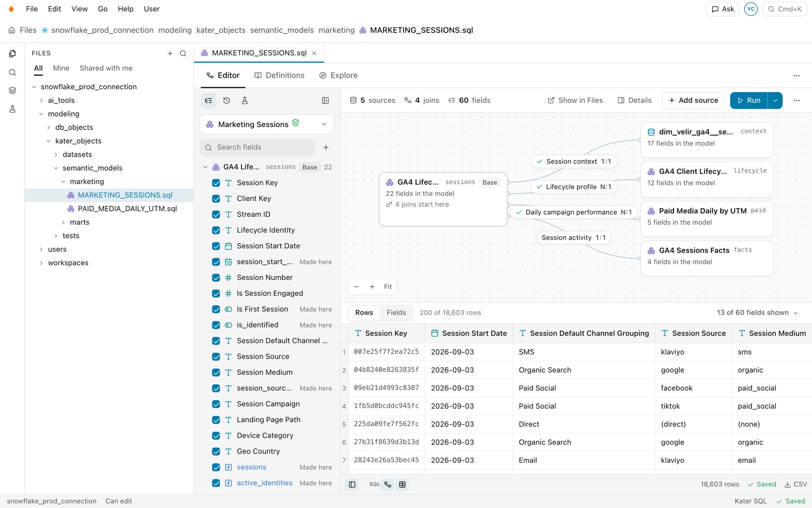Select the field tree view icon
Screen dimensions: 812x508
tap(208, 100)
